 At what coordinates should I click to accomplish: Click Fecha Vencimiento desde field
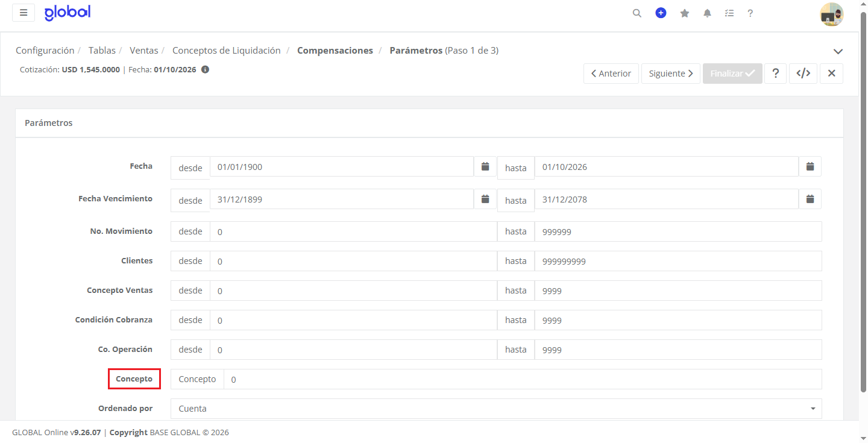(342, 200)
